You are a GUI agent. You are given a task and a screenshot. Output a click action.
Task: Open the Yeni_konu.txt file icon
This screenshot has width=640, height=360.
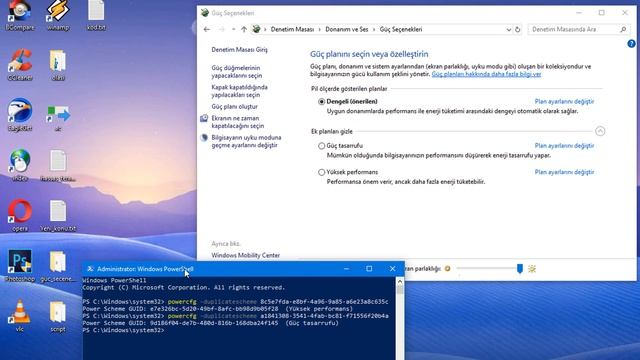[58, 216]
